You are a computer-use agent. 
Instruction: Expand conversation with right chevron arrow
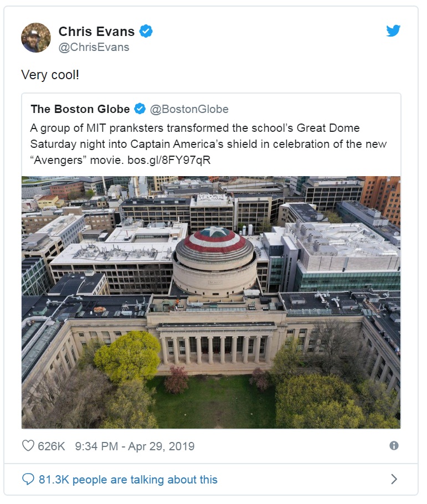click(394, 479)
